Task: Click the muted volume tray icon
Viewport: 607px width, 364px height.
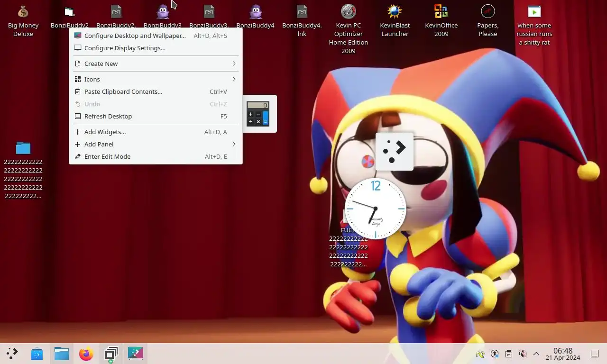Action: point(523,354)
